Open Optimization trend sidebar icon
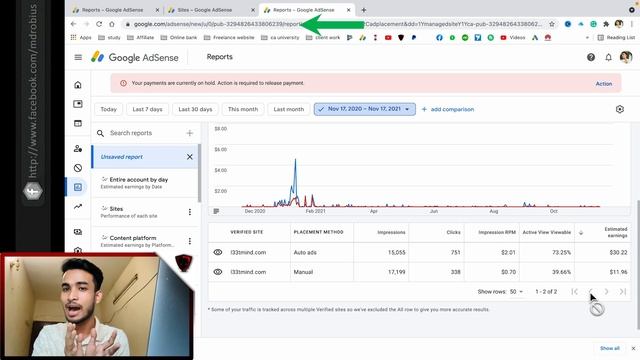 (78, 207)
